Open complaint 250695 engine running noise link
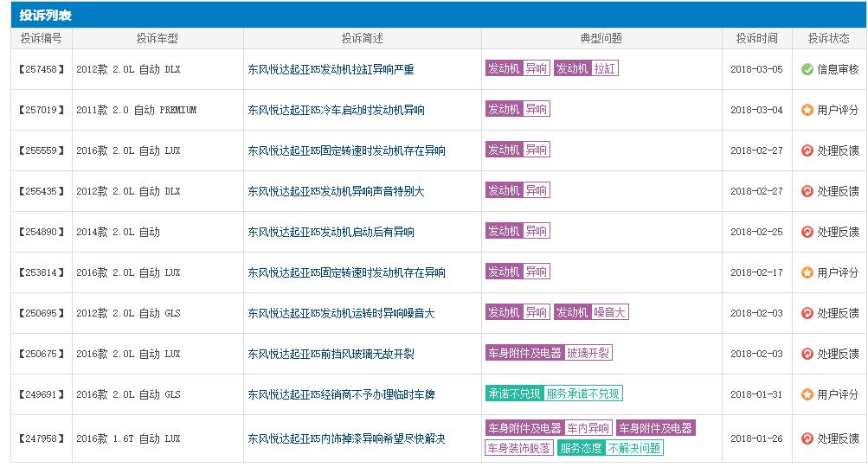The width and height of the screenshot is (868, 467). pos(341,313)
